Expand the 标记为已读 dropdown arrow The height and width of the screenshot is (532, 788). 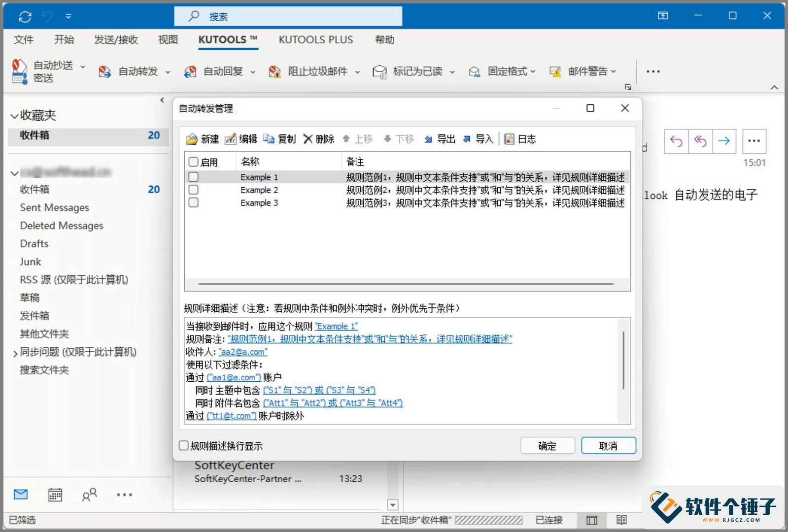[x=452, y=72]
